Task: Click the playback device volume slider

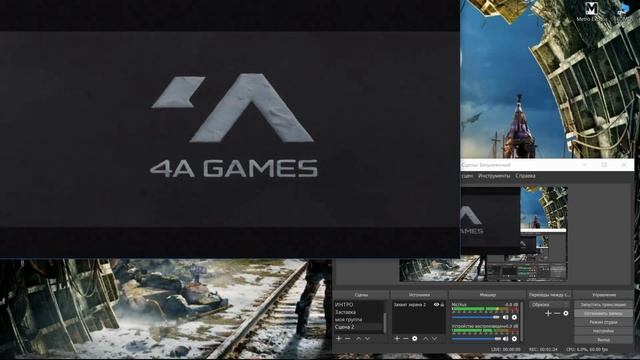Action: [476, 339]
